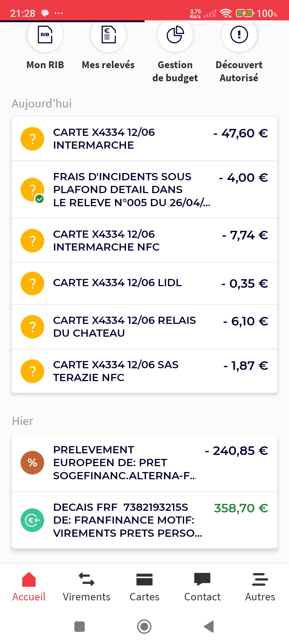Screen dimensions: 289x644
Task: Open the Mon RIB icon
Action: tap(45, 35)
